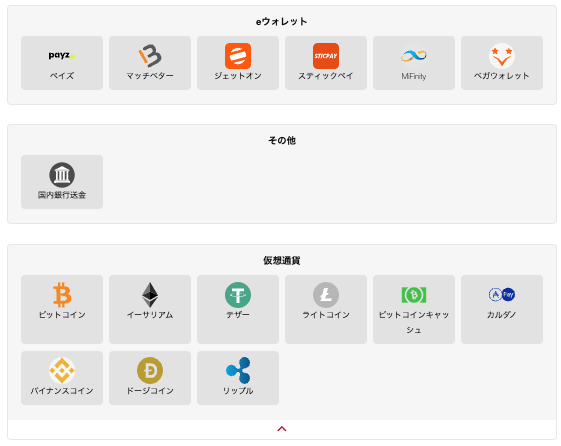Select the Bitcoin icon (ビットコイン)
Image resolution: width=561 pixels, height=446 pixels.
tap(62, 295)
